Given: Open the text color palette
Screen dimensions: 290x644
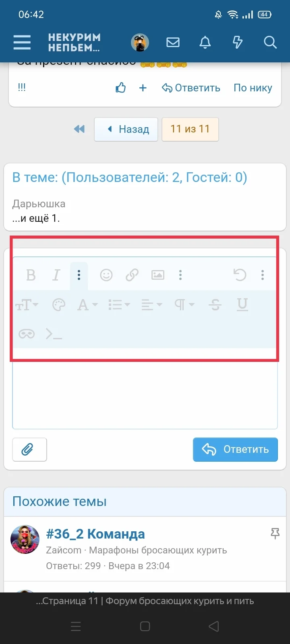Looking at the screenshot, I should pos(59,305).
